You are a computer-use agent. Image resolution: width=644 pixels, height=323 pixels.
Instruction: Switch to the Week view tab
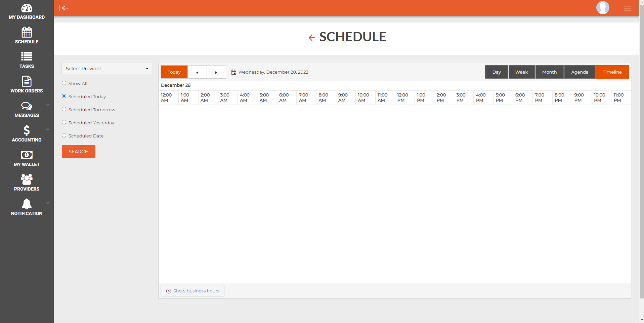(521, 72)
